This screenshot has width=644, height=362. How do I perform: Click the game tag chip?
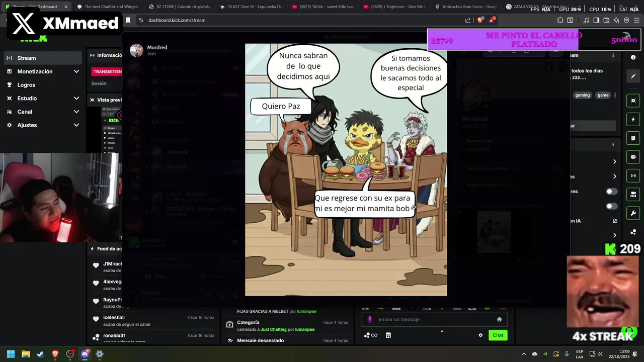[x=603, y=95]
